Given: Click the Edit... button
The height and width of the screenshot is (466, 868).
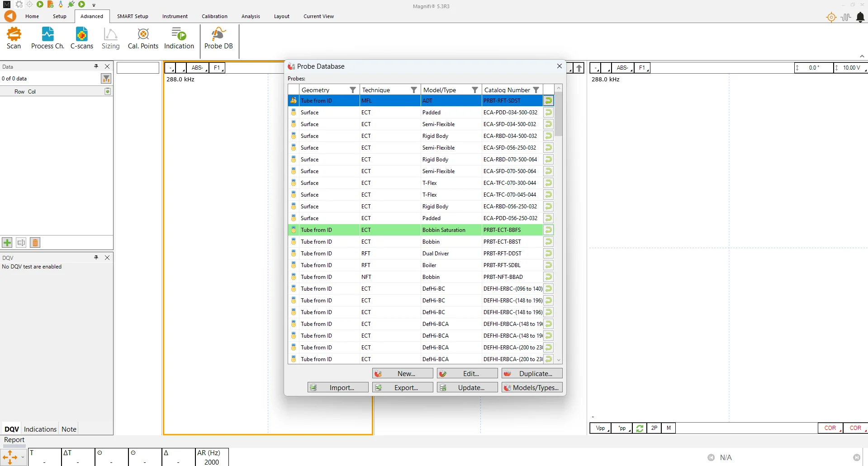Looking at the screenshot, I should coord(468,373).
